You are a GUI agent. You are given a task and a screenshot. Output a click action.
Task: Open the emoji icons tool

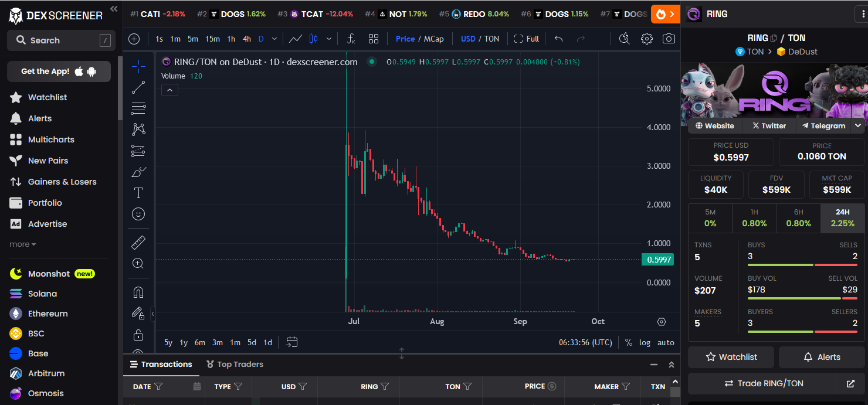[x=138, y=214]
